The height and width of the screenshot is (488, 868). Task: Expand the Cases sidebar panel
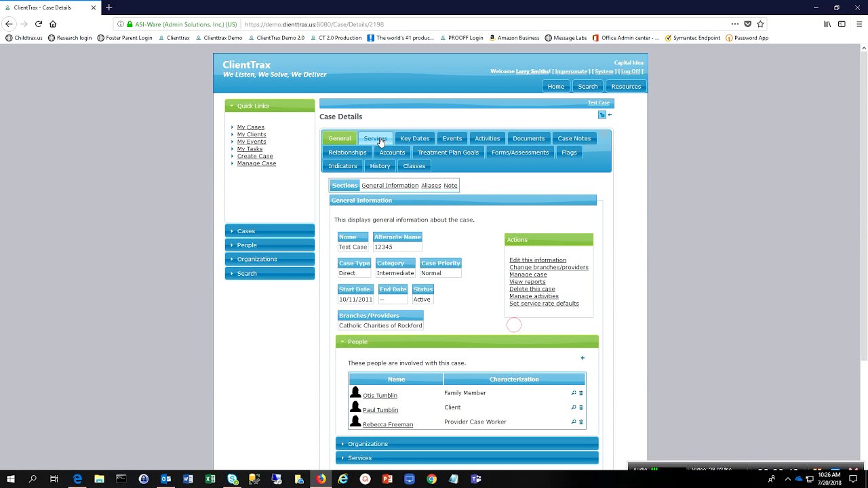(270, 231)
